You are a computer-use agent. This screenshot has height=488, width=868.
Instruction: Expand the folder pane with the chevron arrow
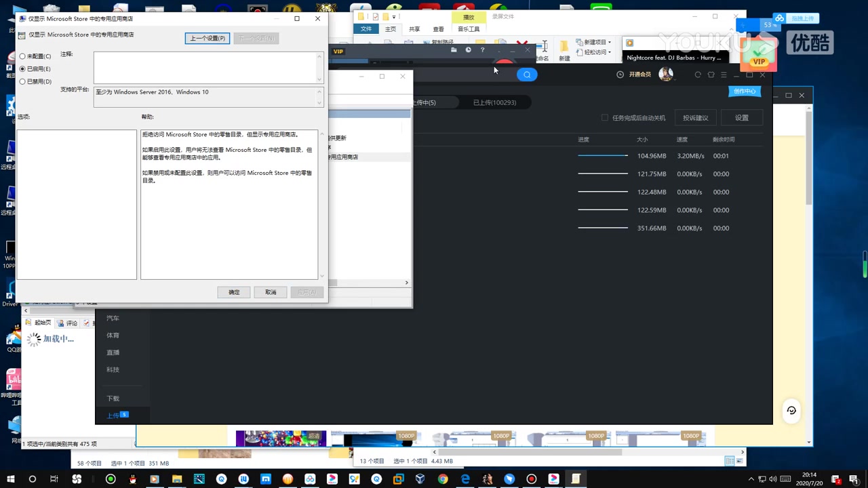pos(406,282)
